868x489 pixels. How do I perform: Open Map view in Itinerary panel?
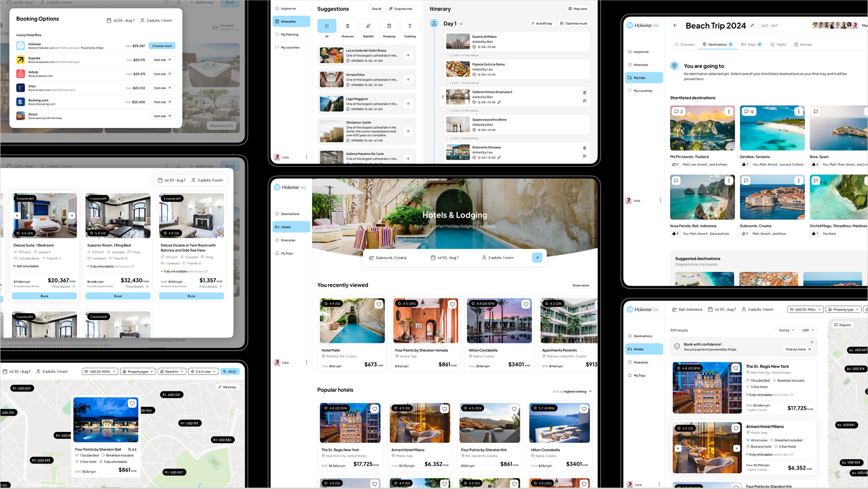(578, 9)
